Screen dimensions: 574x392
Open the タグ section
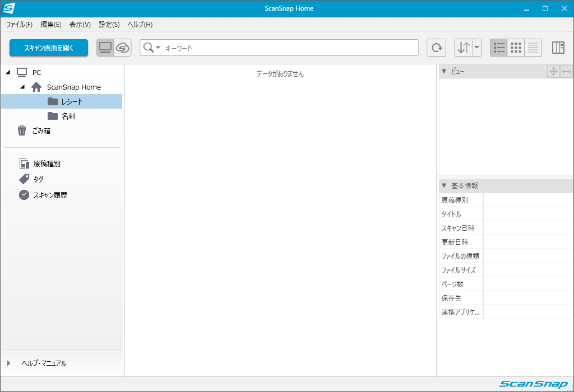38,179
